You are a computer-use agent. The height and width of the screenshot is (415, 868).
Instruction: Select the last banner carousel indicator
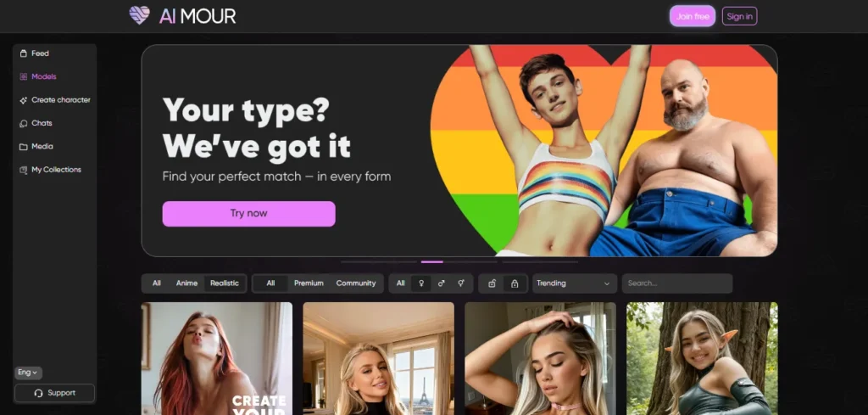(540, 261)
